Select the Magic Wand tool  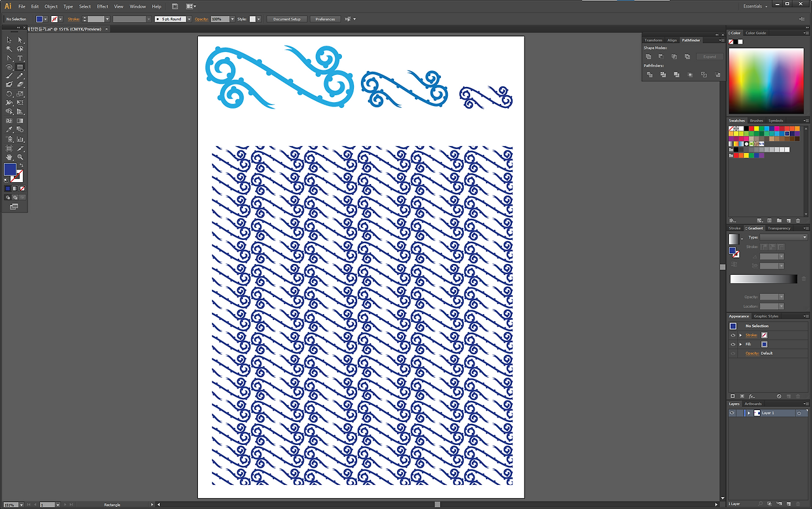9,49
